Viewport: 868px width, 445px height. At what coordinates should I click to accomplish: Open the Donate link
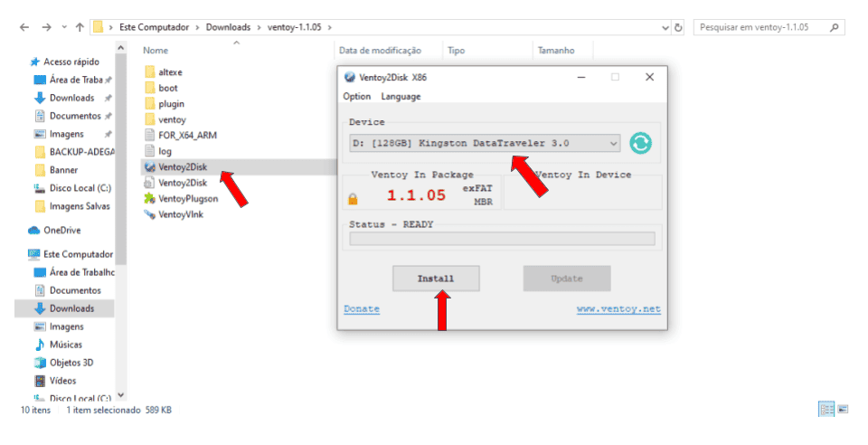coord(362,308)
